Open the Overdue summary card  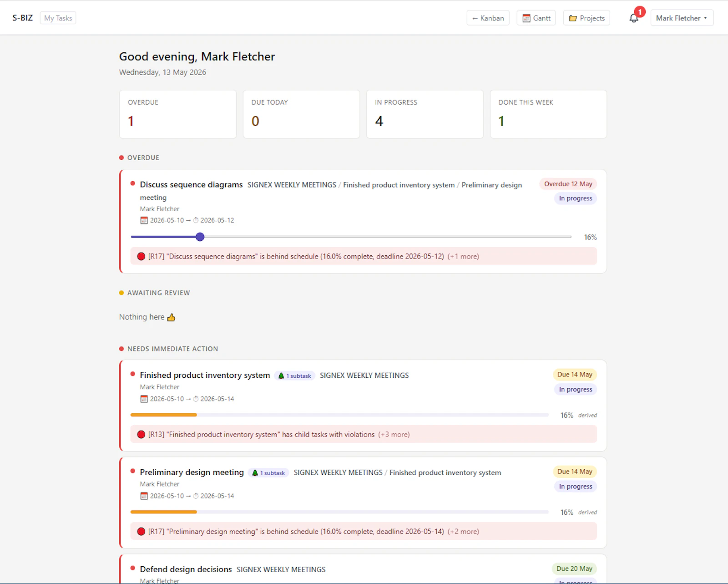178,114
